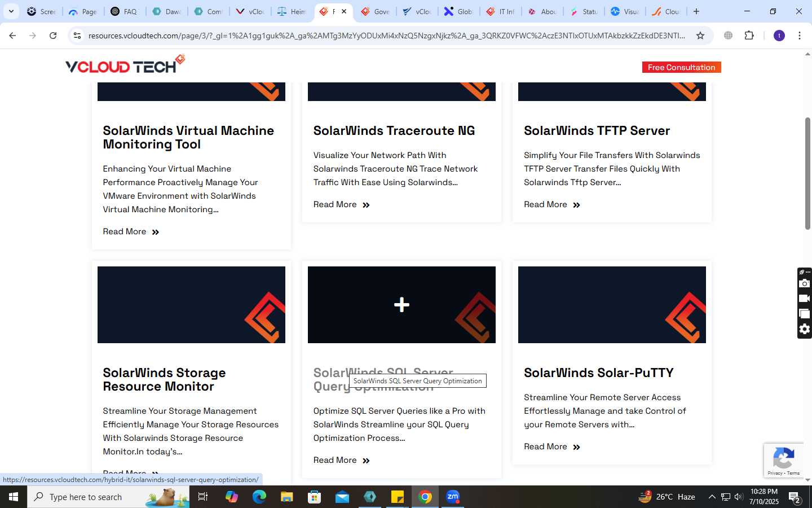Open the Extensions puzzle icon

point(749,36)
